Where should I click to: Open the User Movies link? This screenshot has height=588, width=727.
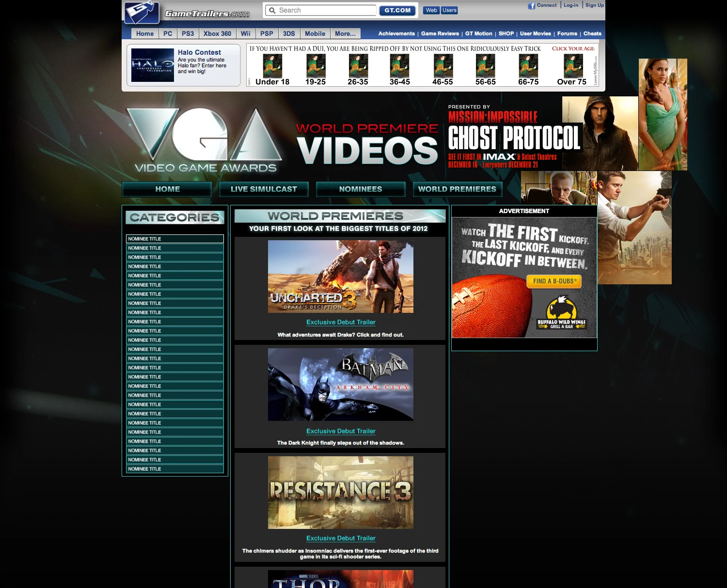pos(536,33)
